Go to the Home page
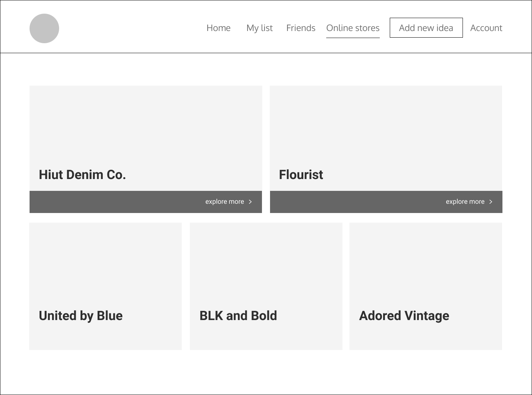The height and width of the screenshot is (395, 532). click(x=218, y=28)
